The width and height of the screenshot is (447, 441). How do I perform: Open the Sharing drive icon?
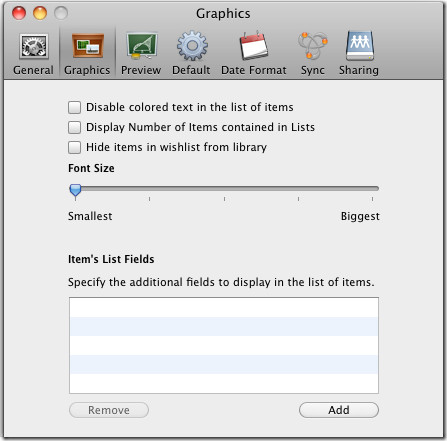(360, 46)
